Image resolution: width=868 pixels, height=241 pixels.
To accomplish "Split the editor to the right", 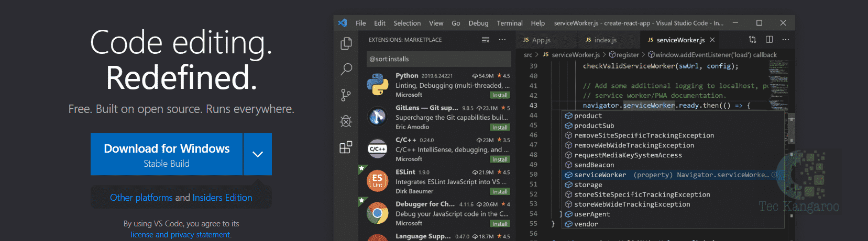I will (769, 40).
